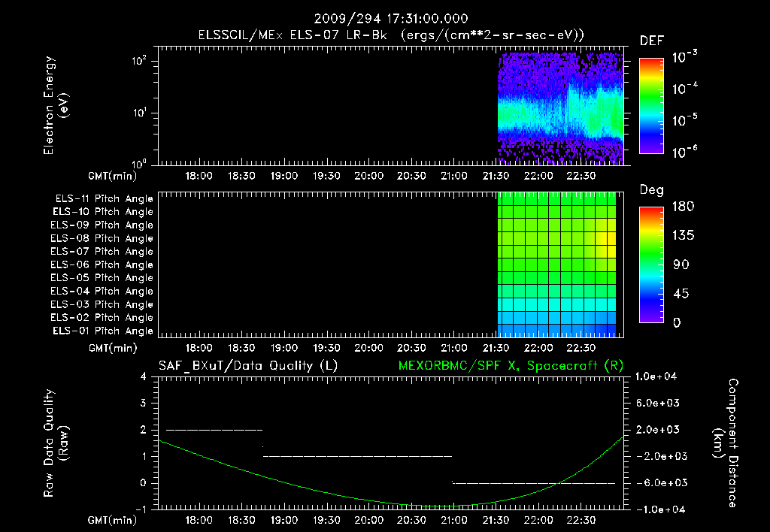Click GMT(min) label under the electron energy panel
770x532 pixels.
coord(113,176)
